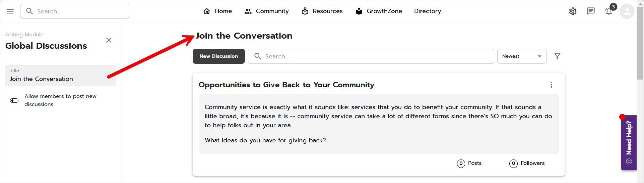Viewport: 644px width, 183px height.
Task: Click the New Discussion button
Action: (x=218, y=56)
